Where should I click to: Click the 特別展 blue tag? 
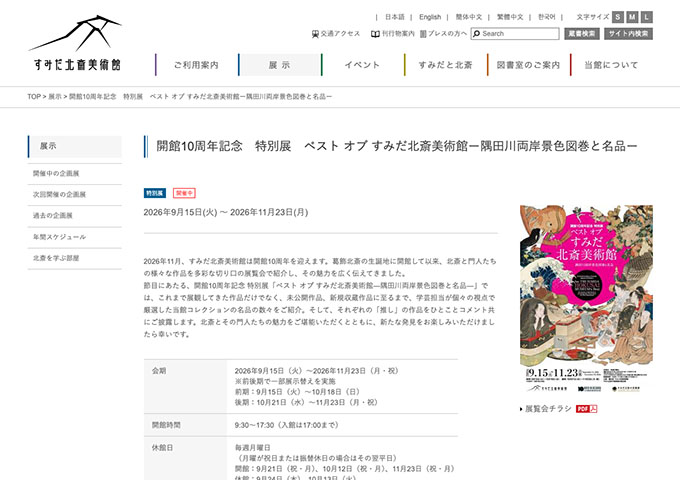click(x=155, y=193)
